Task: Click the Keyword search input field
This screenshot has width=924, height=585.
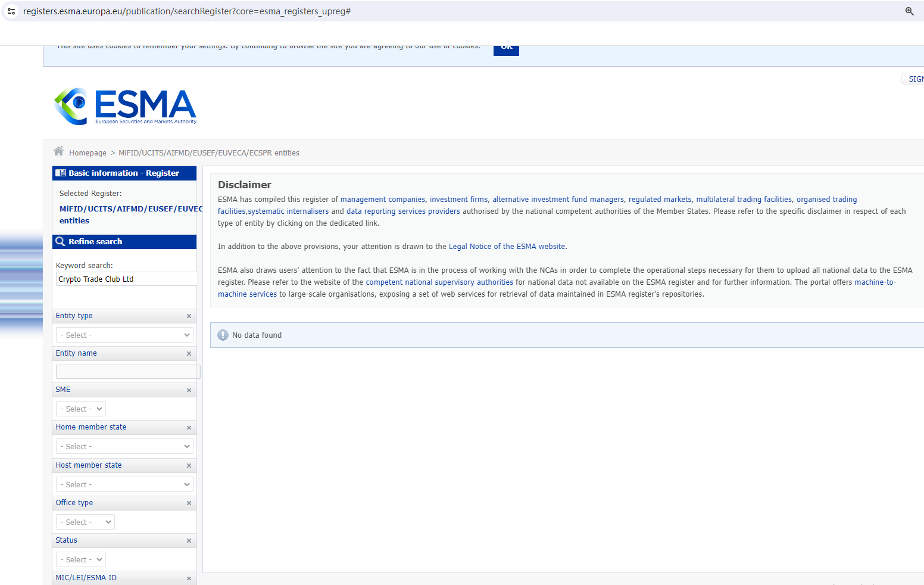Action: pos(126,279)
